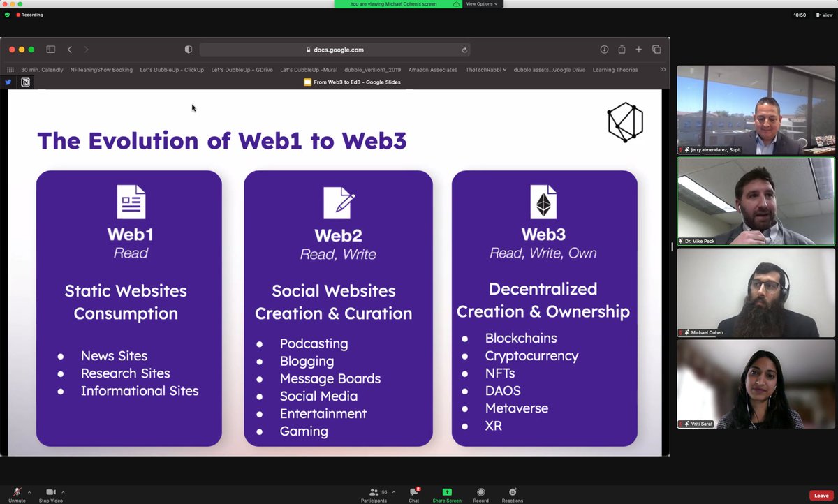The height and width of the screenshot is (504, 838).
Task: Select Vriti Saraf video thumbnail
Action: tap(756, 384)
